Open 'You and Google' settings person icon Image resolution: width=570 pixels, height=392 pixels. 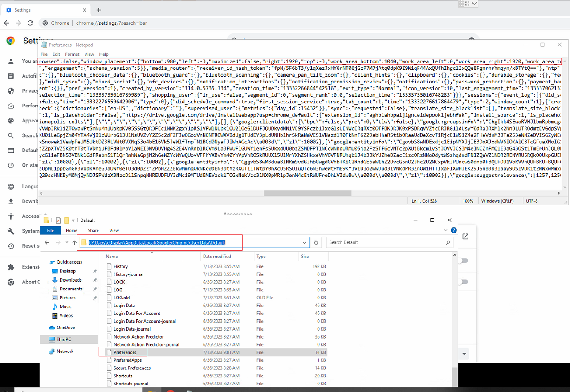11,61
